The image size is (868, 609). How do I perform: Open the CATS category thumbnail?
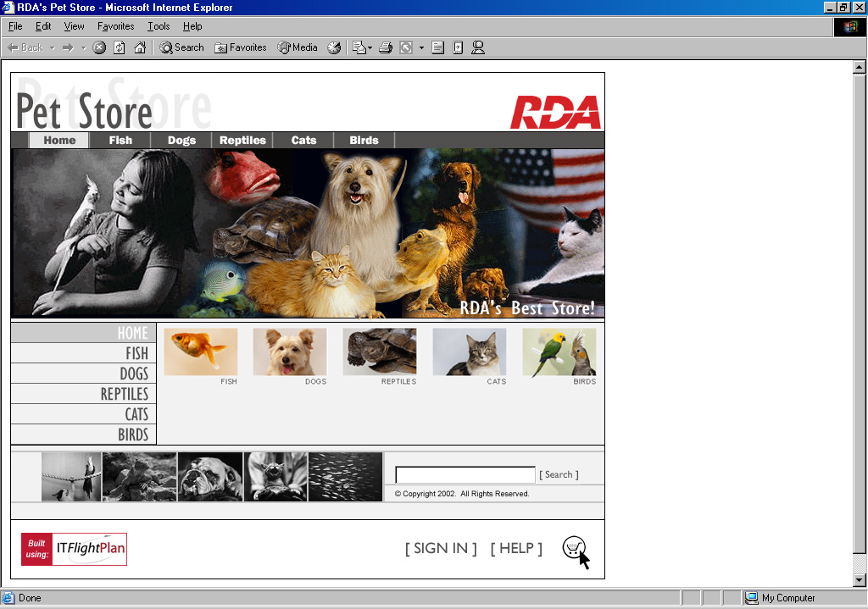pyautogui.click(x=470, y=352)
